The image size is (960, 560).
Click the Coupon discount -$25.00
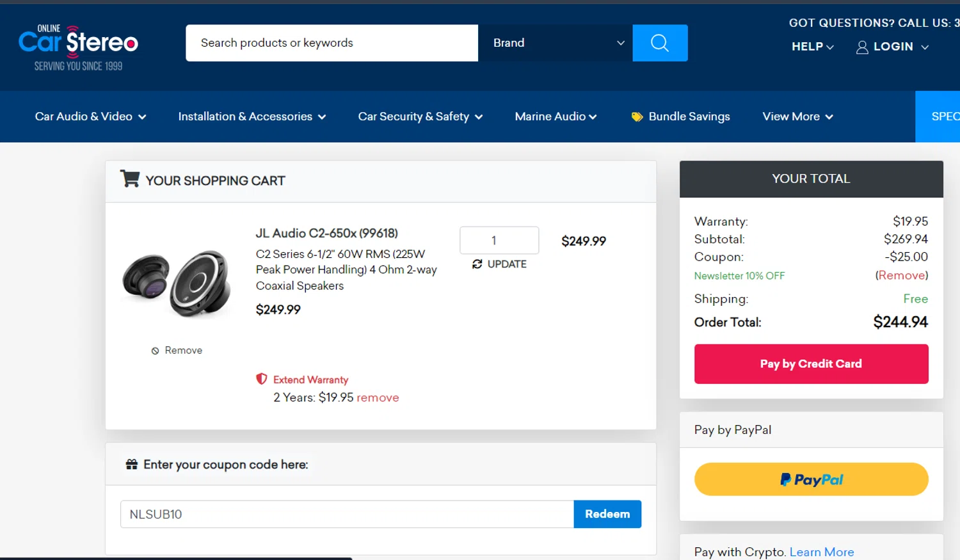point(906,257)
